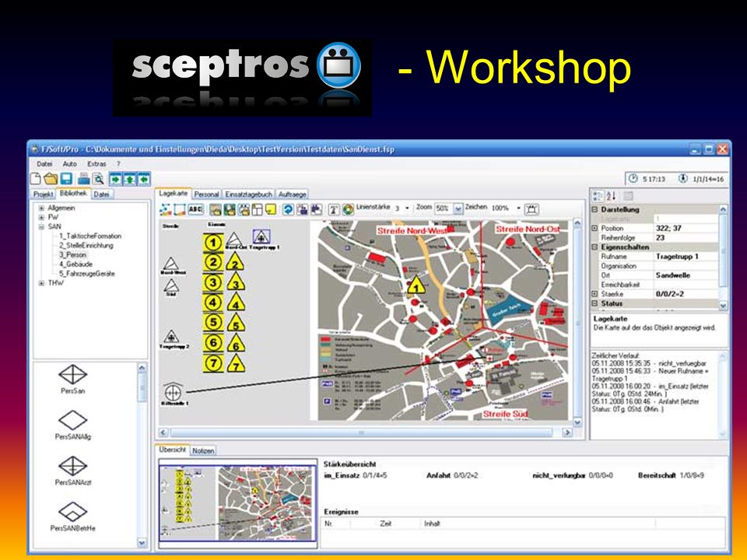Expand the Allgemein tree node
The image size is (747, 560).
pyautogui.click(x=41, y=208)
